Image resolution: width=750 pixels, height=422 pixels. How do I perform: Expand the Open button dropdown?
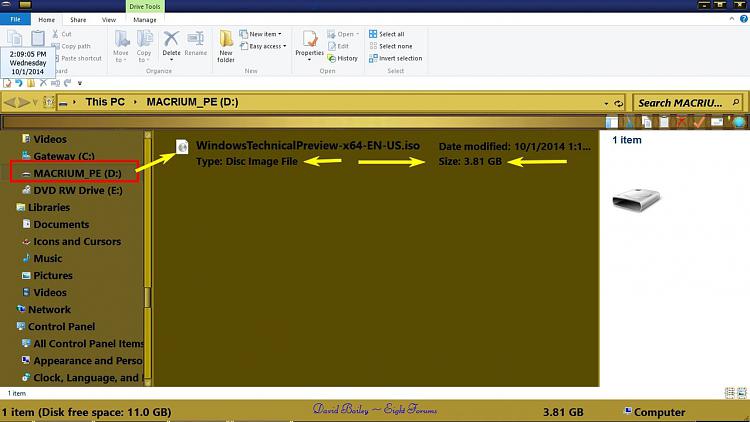(x=357, y=34)
